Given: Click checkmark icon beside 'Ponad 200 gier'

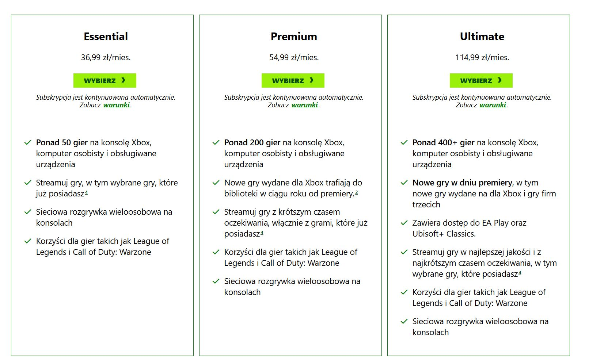Looking at the screenshot, I should (216, 142).
